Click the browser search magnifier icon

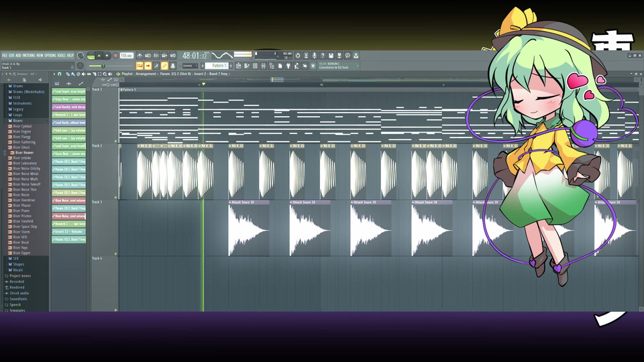14,74
